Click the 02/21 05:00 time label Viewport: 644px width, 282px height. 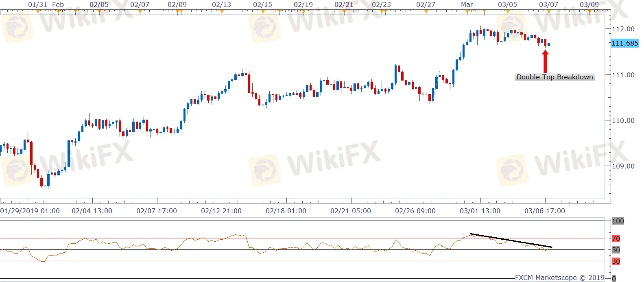pyautogui.click(x=351, y=211)
